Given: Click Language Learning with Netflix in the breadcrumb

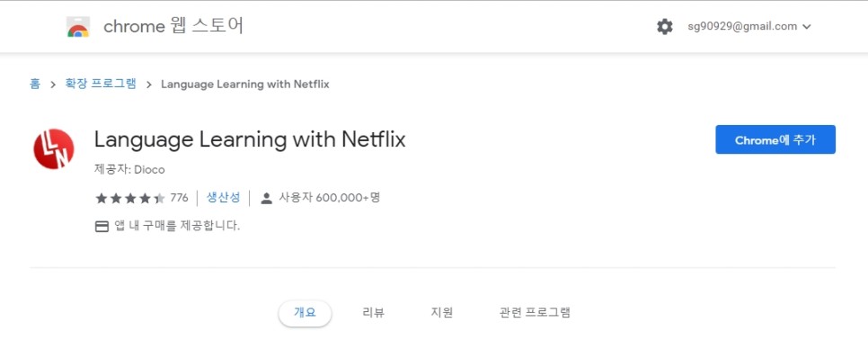Looking at the screenshot, I should (244, 85).
